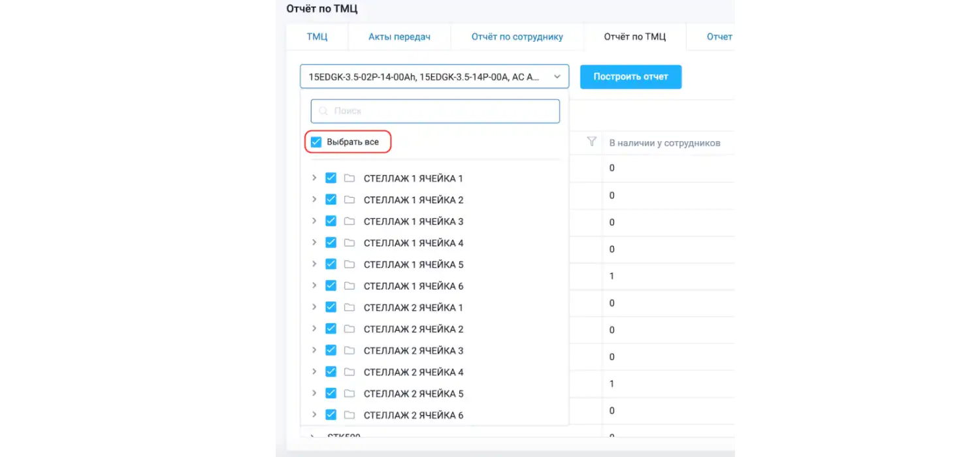Collapse the ТМЦ selection dropdown

(557, 76)
